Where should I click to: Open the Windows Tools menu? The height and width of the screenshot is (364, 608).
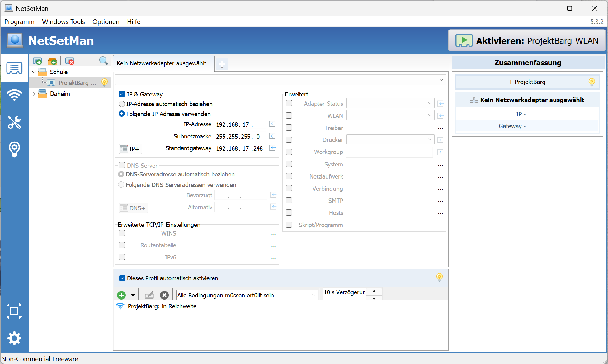point(64,22)
